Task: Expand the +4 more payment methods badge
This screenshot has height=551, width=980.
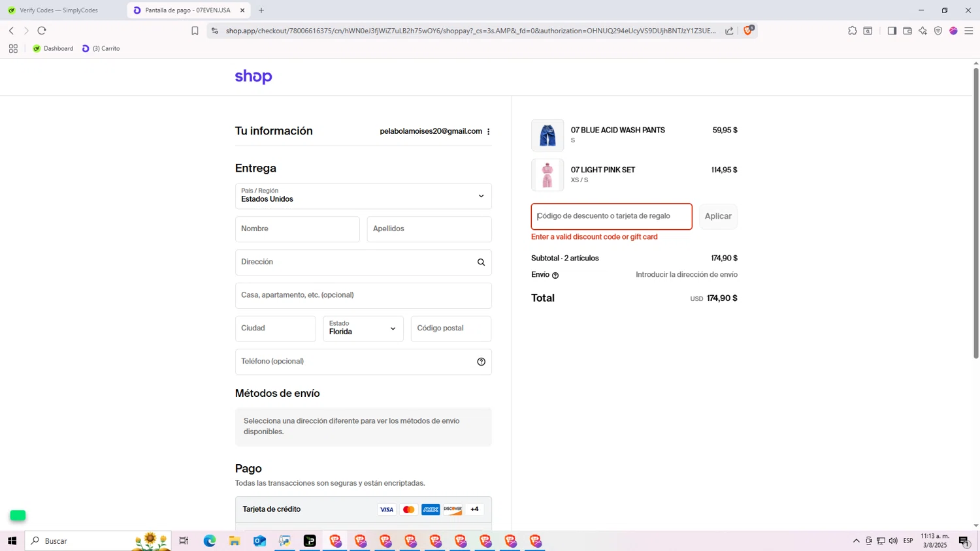Action: point(474,509)
